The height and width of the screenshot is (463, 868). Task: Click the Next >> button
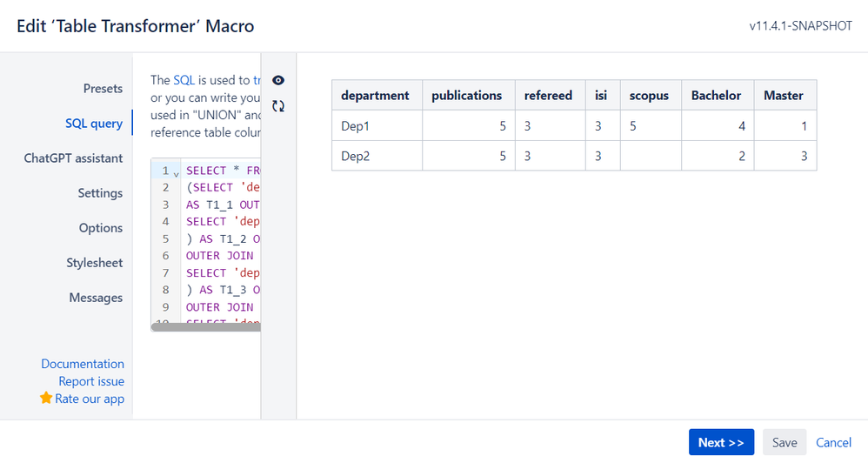(721, 442)
